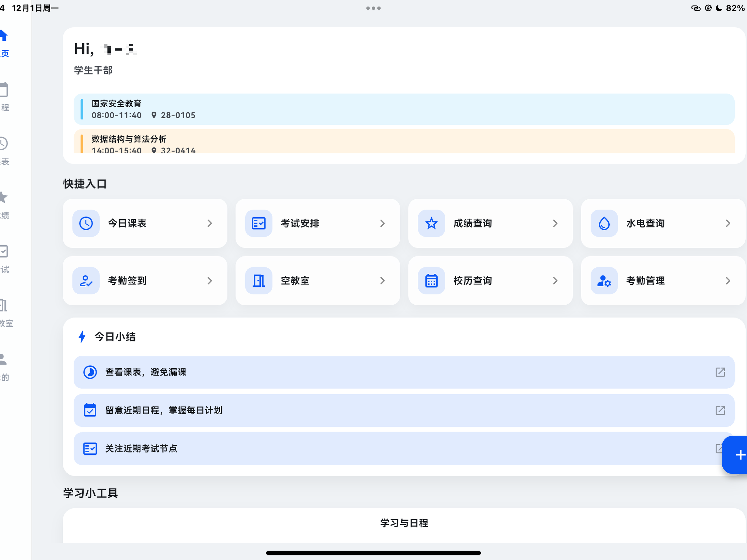Open the grades star icon in sidebar

point(3,197)
